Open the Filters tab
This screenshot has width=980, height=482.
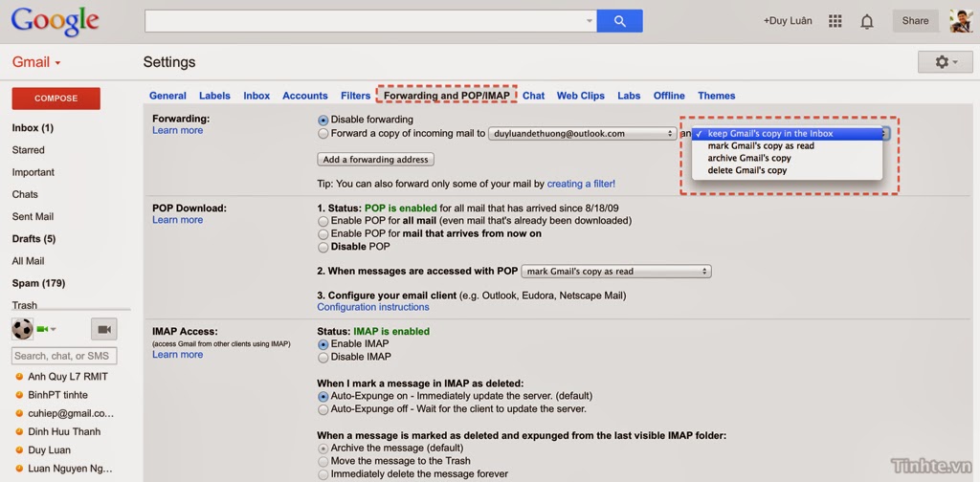coord(356,96)
